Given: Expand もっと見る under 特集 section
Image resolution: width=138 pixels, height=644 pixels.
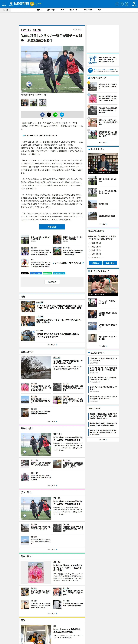Looking at the screenshot, I should click(52, 345).
